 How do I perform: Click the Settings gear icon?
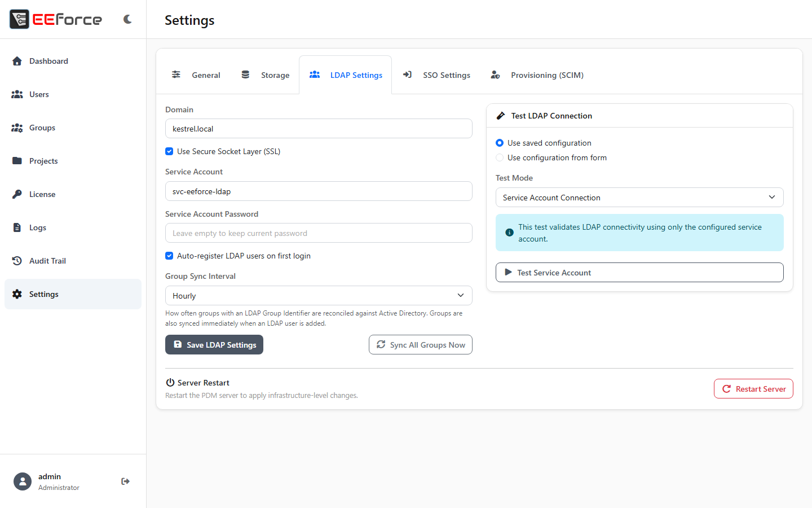pos(17,294)
